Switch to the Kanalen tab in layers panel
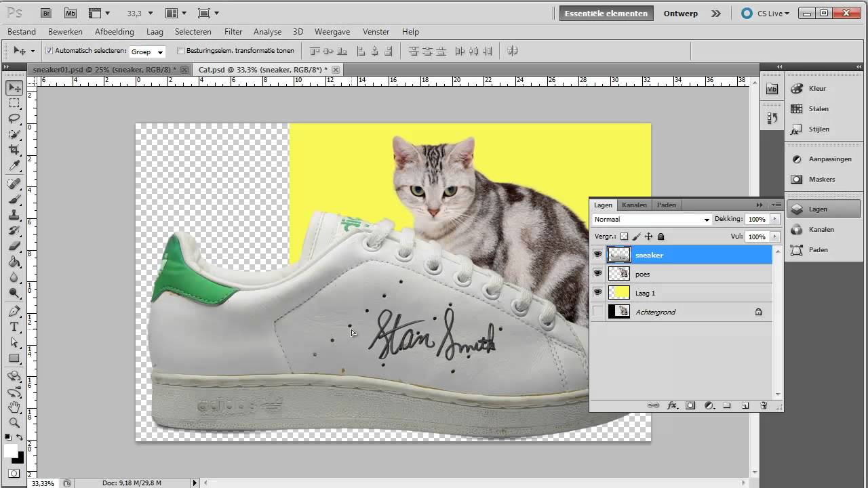 [635, 205]
